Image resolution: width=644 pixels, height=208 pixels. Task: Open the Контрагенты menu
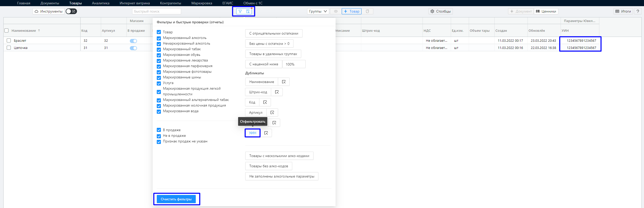(x=171, y=3)
